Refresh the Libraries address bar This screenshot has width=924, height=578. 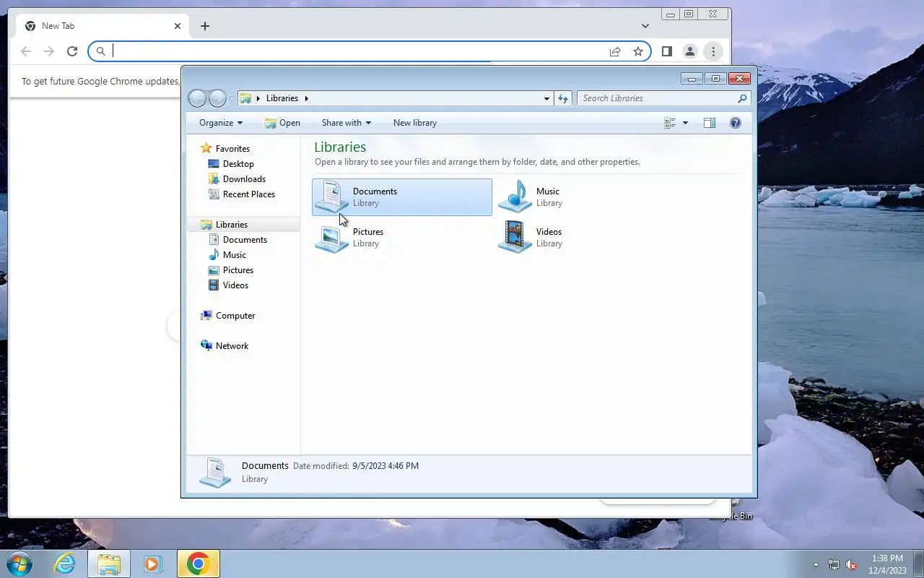563,98
